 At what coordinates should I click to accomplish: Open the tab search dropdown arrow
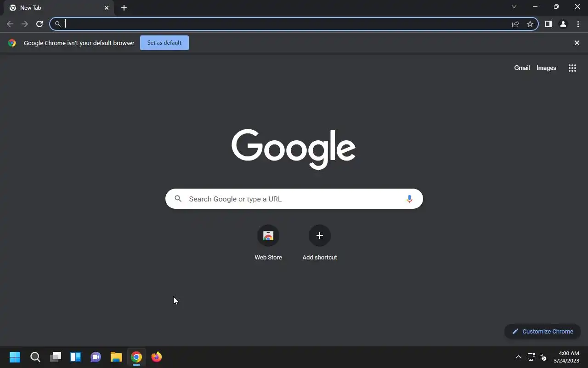tap(514, 6)
